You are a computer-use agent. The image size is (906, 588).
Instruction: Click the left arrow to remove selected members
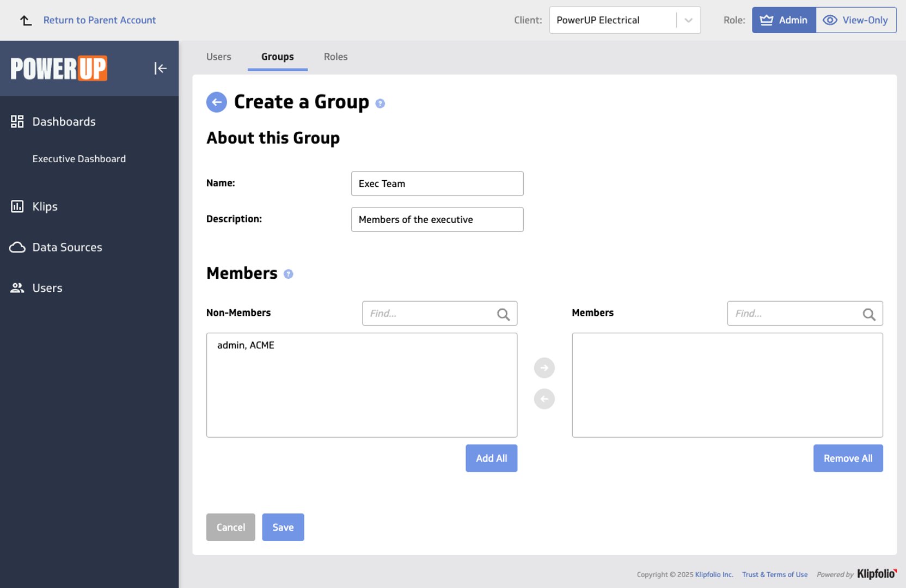[544, 399]
